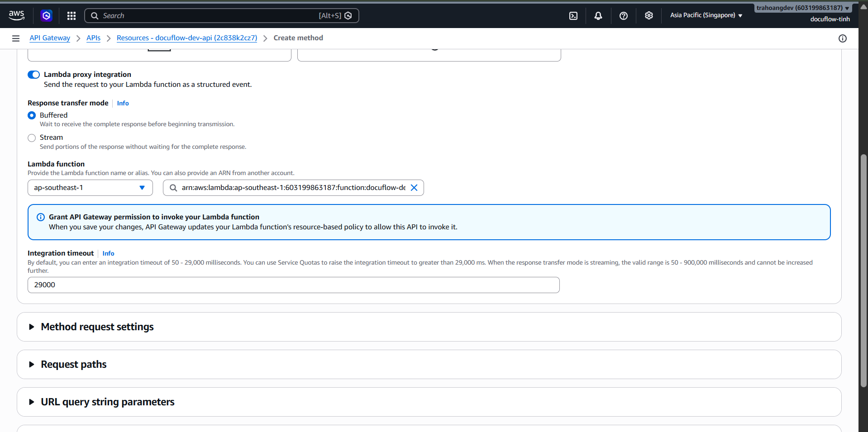Open the AWS home logo
This screenshot has height=432, width=868.
point(17,15)
